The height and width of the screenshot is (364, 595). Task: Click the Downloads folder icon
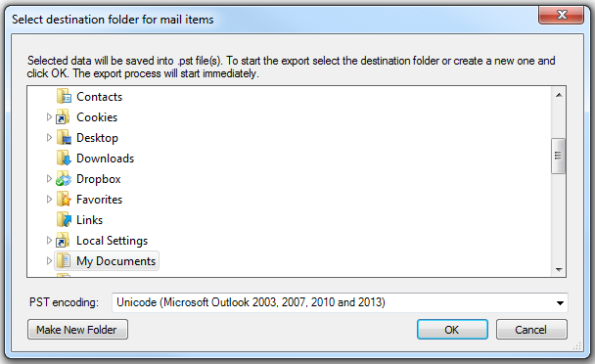pos(64,158)
